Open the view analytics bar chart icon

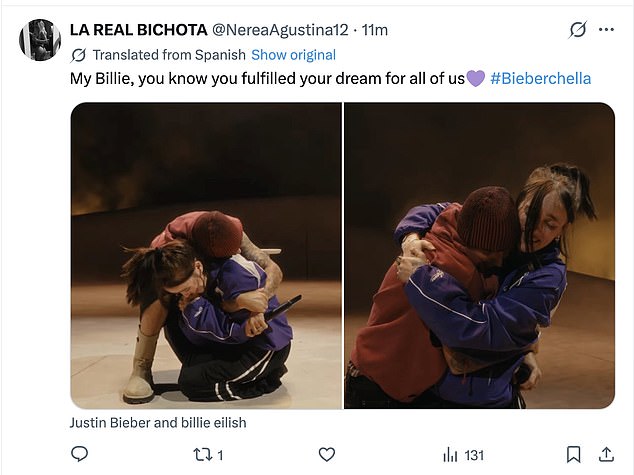click(449, 455)
